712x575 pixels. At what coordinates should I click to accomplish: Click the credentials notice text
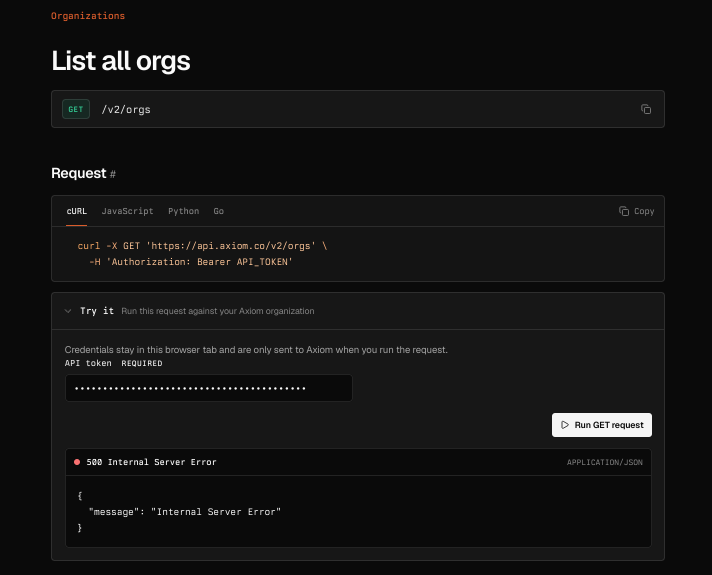256,350
